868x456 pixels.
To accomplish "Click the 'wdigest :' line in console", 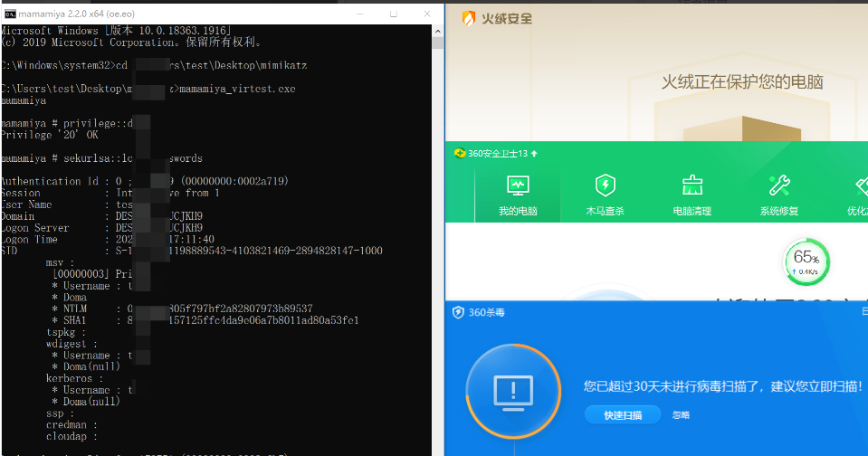I will [x=72, y=344].
